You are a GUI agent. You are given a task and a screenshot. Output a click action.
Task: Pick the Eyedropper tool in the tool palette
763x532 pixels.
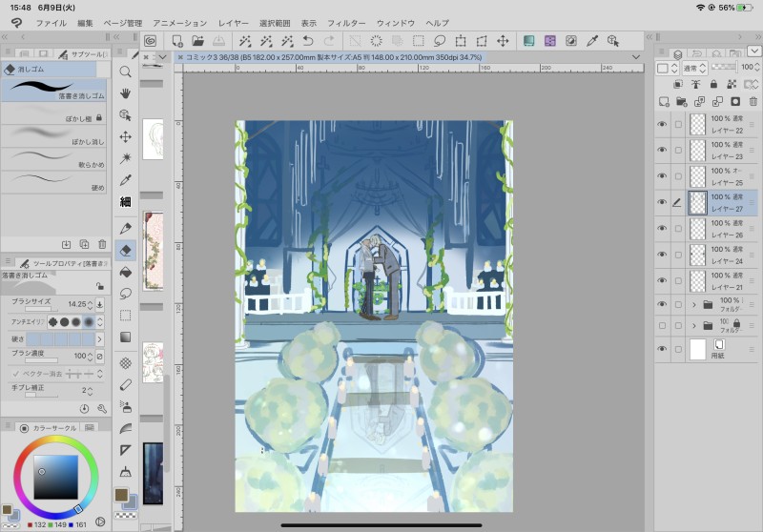pyautogui.click(x=125, y=180)
